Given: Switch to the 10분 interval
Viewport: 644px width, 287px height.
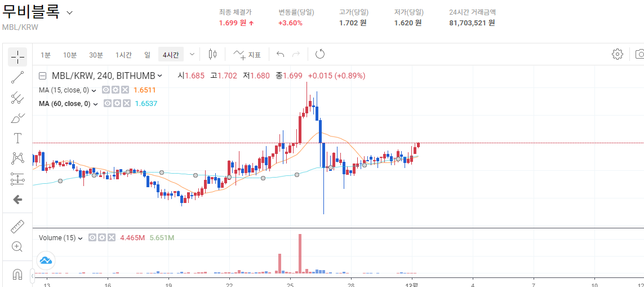Looking at the screenshot, I should (x=69, y=55).
